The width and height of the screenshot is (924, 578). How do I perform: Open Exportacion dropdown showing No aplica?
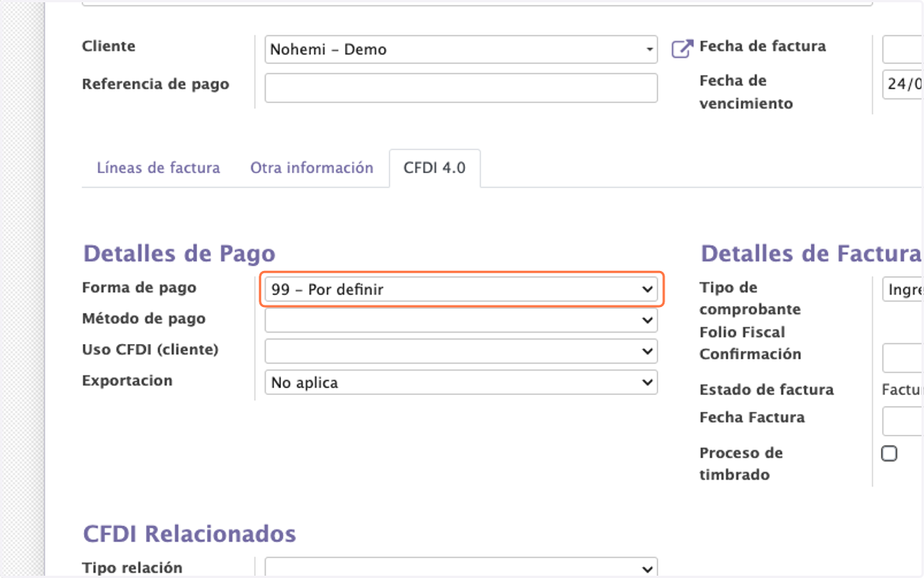point(461,383)
